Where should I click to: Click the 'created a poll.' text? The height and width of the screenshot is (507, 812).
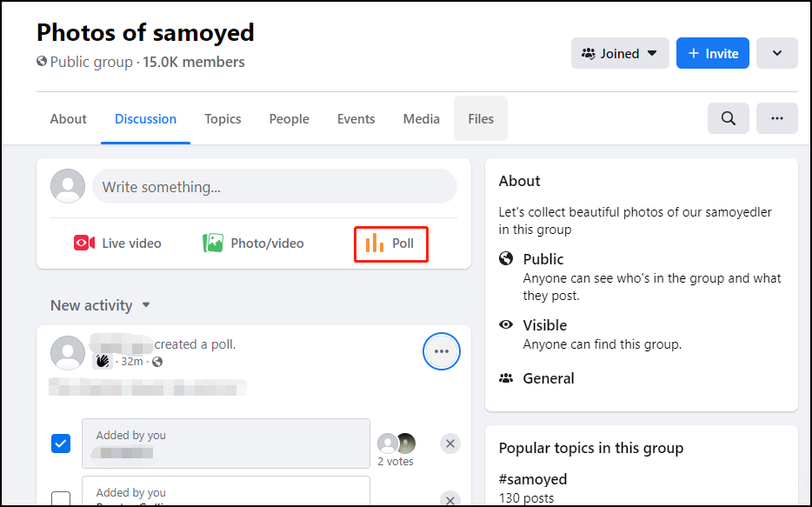coord(196,344)
